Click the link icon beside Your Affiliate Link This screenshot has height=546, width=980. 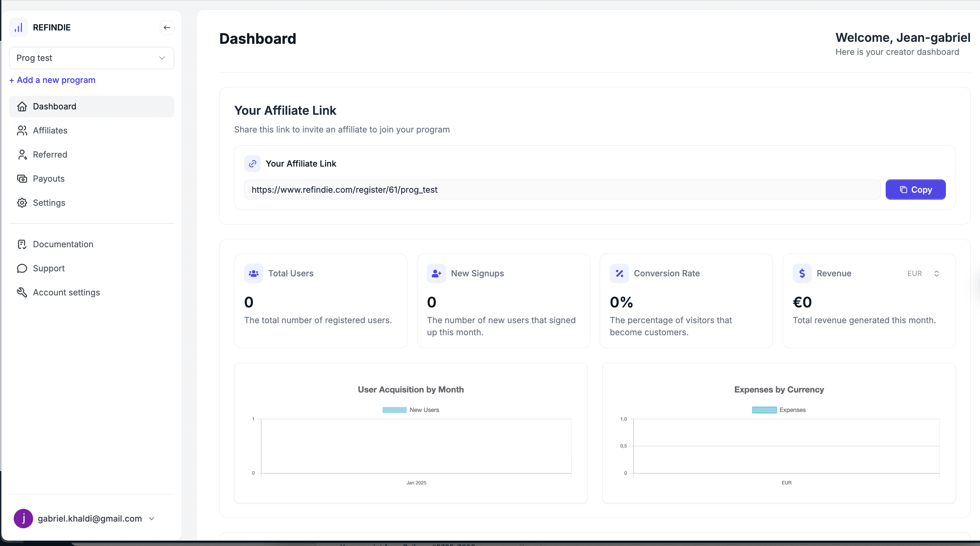(x=252, y=164)
